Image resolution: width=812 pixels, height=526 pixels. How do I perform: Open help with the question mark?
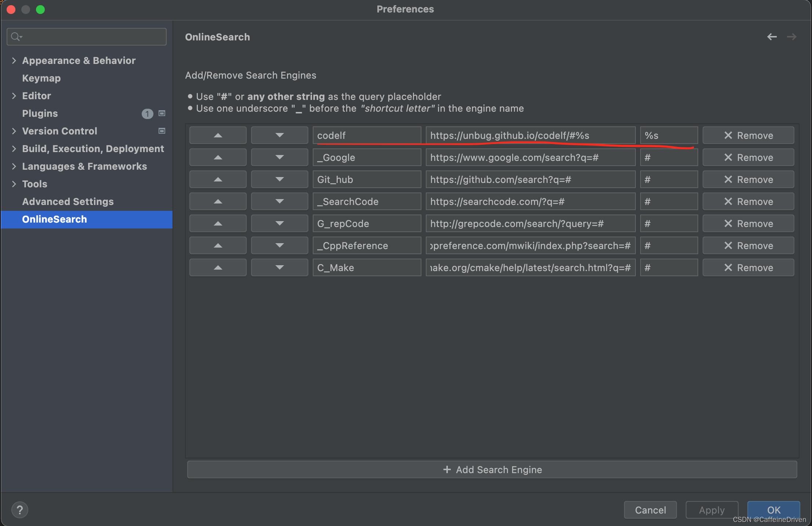click(x=20, y=510)
